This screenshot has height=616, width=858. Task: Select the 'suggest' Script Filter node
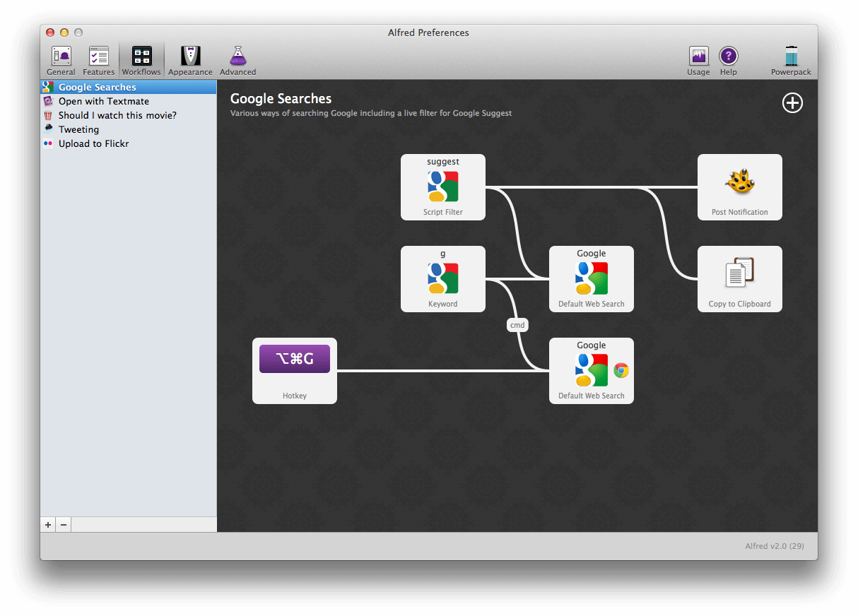point(443,187)
